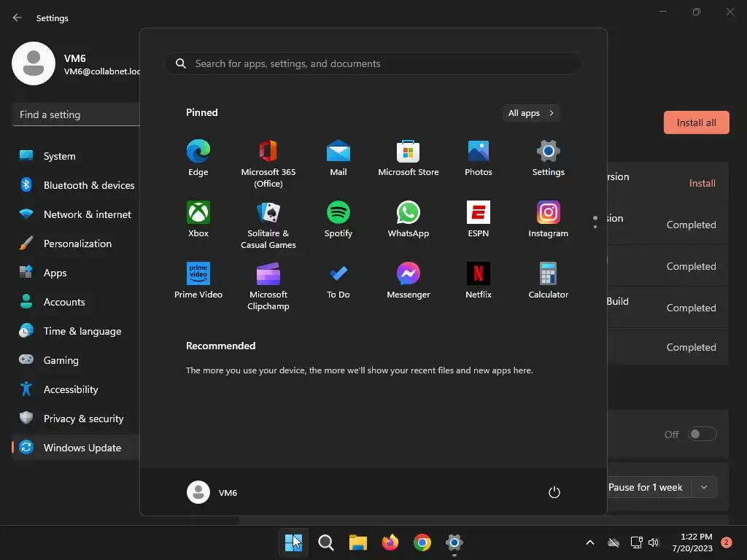Open taskbar Search magnifier icon
The width and height of the screenshot is (747, 560).
pos(326,542)
